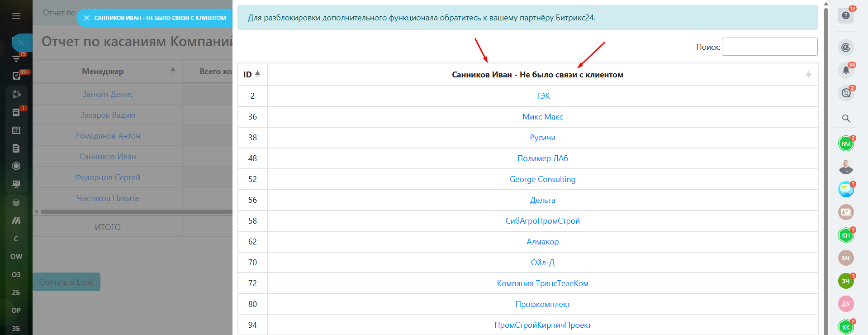Open the 'ЗЧ' green avatar chat
The width and height of the screenshot is (868, 335).
coord(846,281)
